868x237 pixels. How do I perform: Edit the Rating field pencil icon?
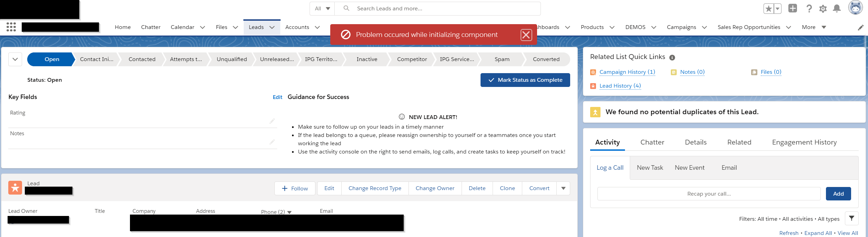click(272, 121)
